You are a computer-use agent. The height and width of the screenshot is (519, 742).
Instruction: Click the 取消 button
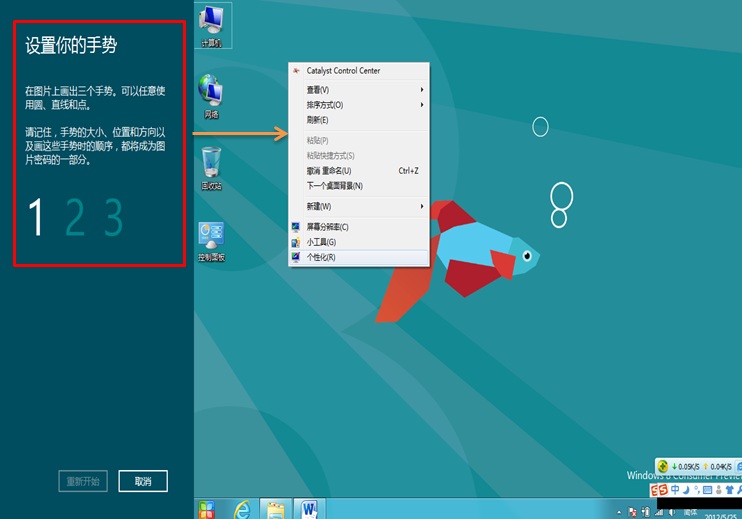143,481
